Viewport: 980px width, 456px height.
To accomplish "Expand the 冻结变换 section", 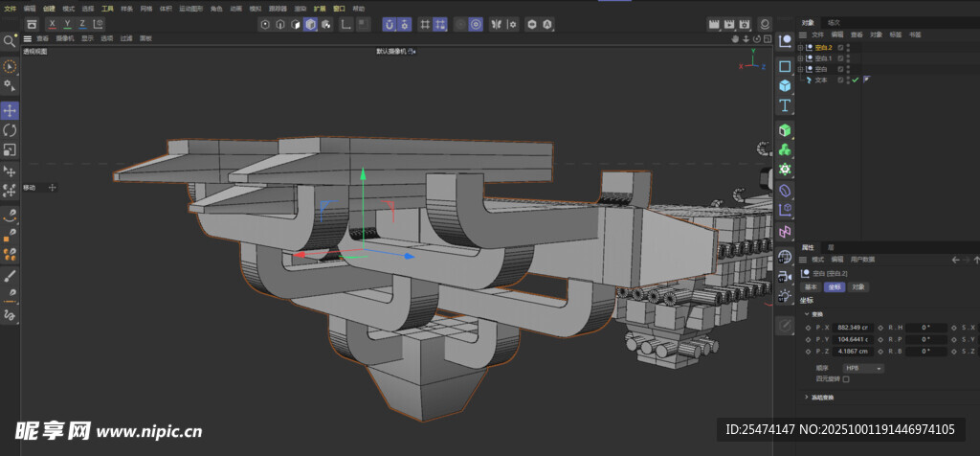I will point(805,397).
